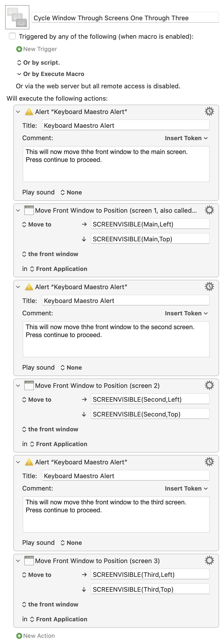Open the front window popup for screen 3 action
The image size is (224, 644).
50,604
